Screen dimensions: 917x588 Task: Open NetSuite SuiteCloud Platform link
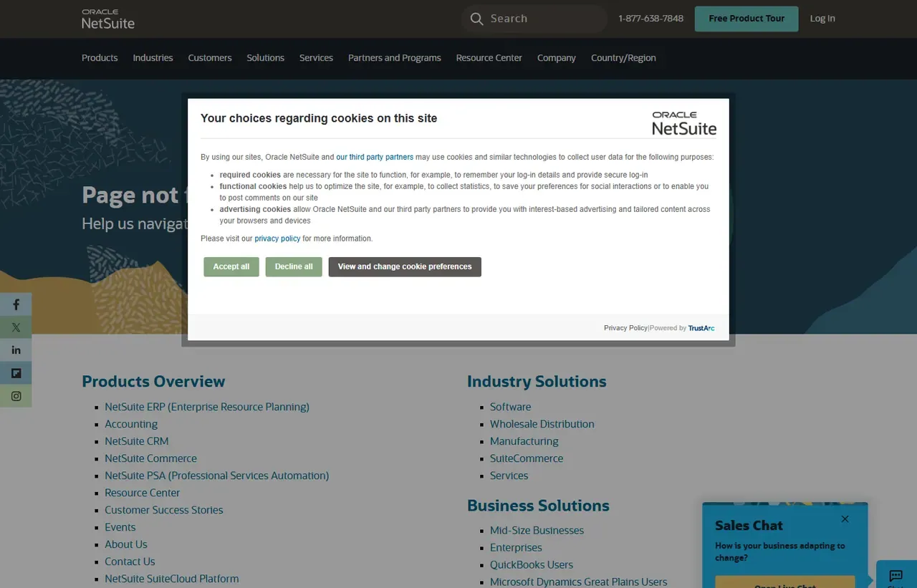(x=172, y=579)
